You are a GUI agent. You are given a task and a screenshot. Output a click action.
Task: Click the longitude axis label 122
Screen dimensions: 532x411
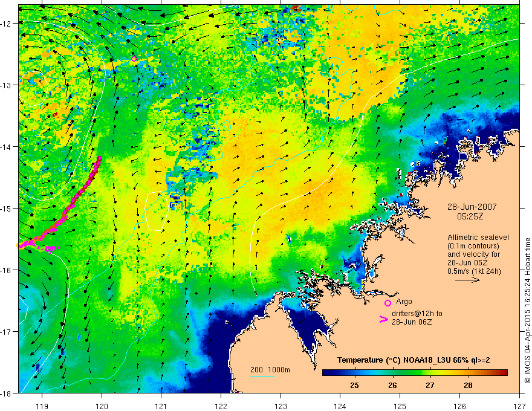click(221, 406)
